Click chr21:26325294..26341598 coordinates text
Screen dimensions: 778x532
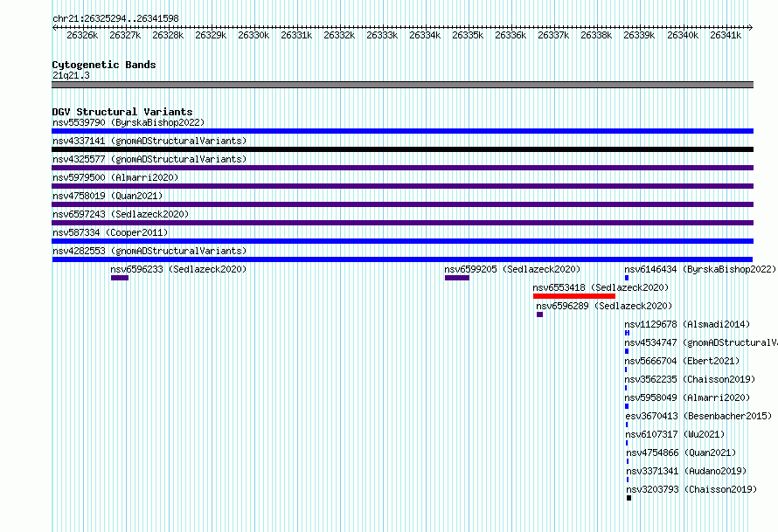(115, 18)
